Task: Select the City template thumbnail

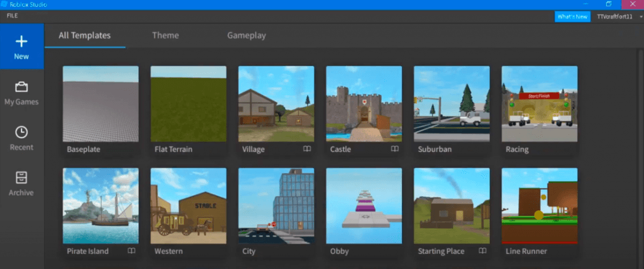Action: (277, 205)
